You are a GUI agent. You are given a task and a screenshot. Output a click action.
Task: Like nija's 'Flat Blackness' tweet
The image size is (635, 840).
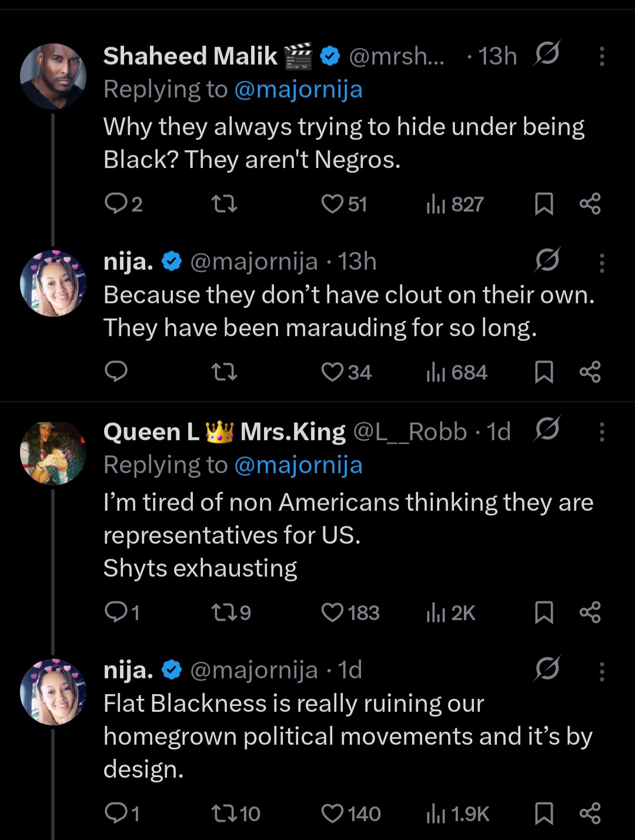point(333,814)
